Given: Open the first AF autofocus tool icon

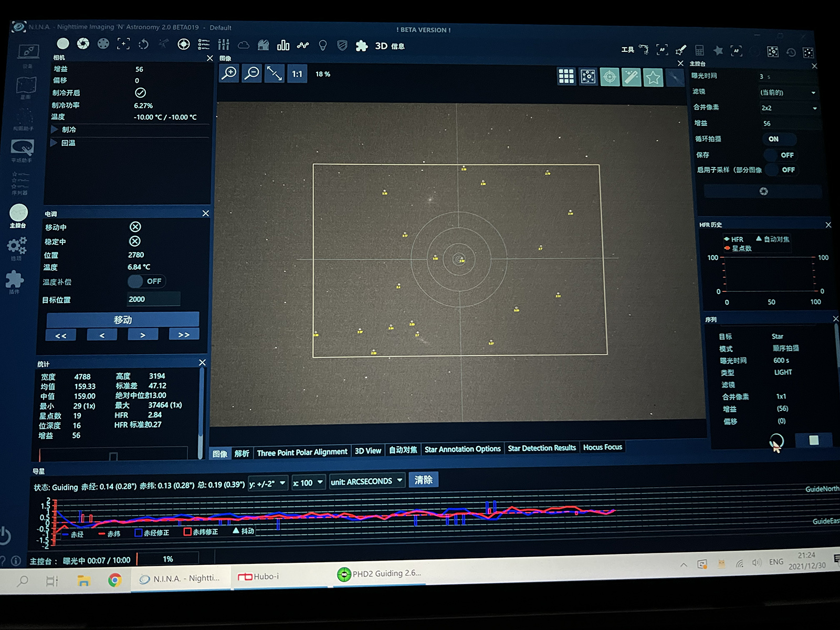Looking at the screenshot, I should tap(662, 50).
